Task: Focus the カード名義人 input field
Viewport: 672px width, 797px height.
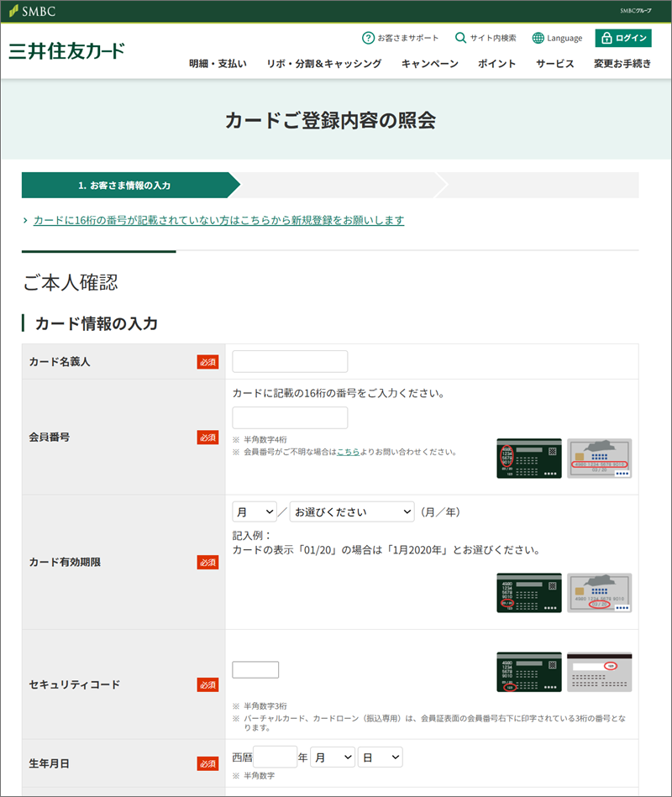Action: (290, 361)
